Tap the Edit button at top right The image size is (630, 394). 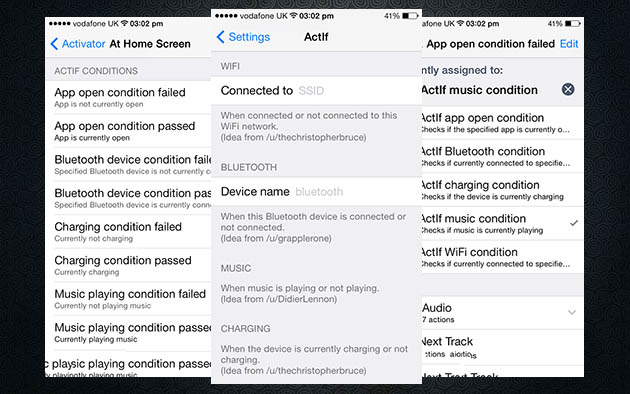coord(569,44)
